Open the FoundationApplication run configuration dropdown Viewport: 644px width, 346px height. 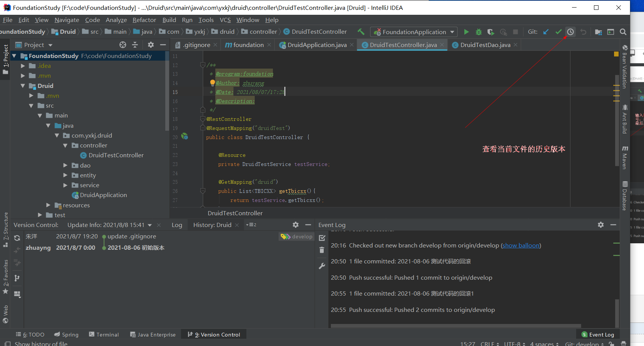pyautogui.click(x=452, y=32)
